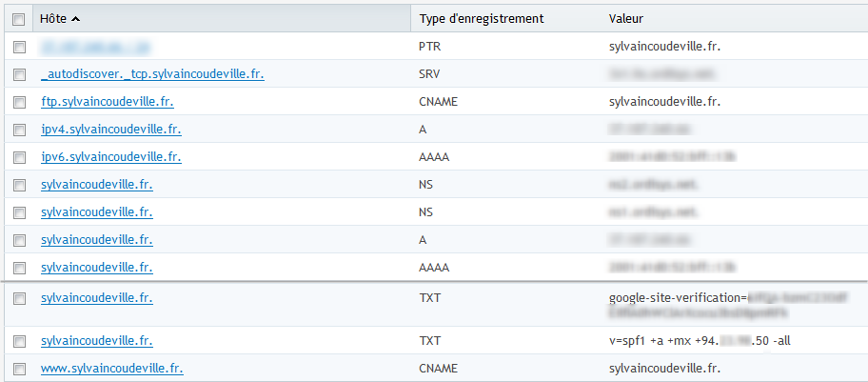Open the www.sylvaincoudeville.fr. link
This screenshot has width=868, height=382.
pos(112,368)
